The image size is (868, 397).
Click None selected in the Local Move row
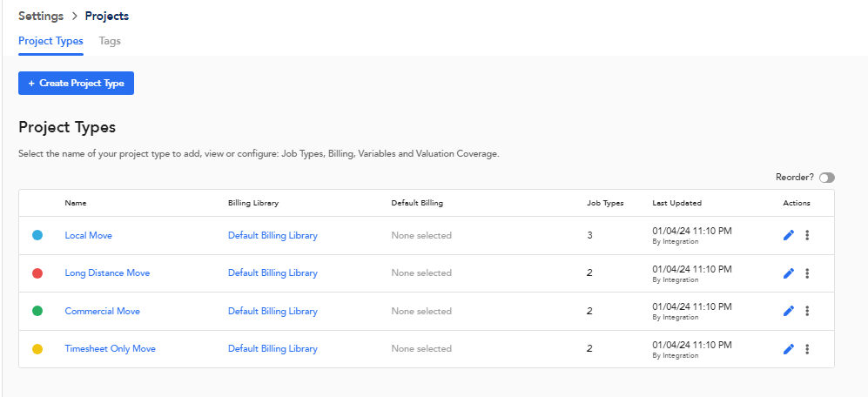(421, 235)
